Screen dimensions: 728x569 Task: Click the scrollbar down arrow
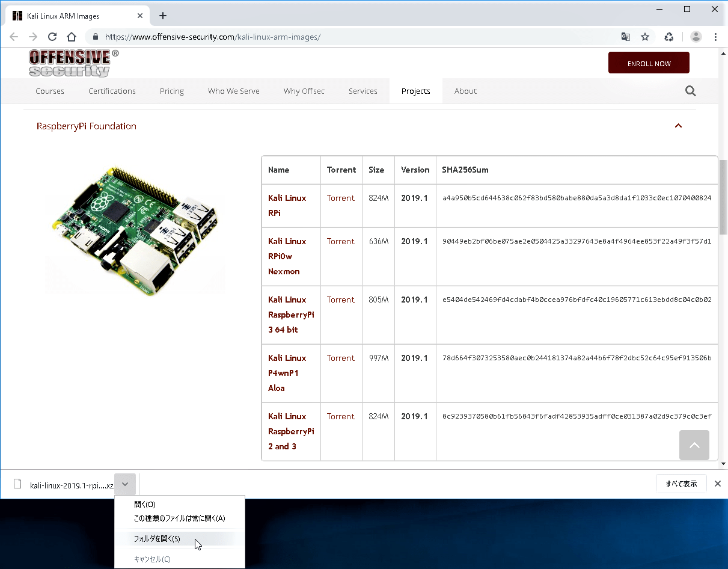pos(723,464)
